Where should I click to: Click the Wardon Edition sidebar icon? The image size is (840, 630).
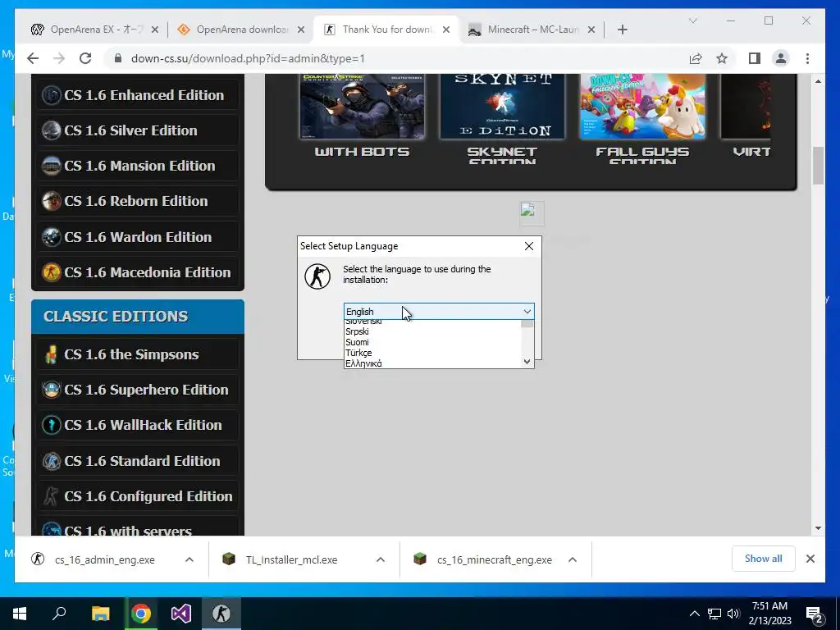52,237
